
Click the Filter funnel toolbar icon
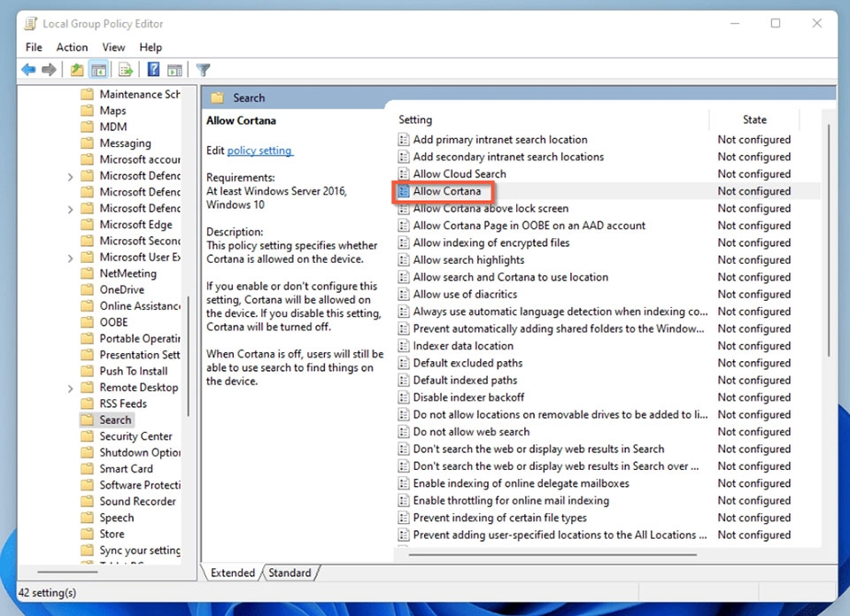pyautogui.click(x=203, y=69)
